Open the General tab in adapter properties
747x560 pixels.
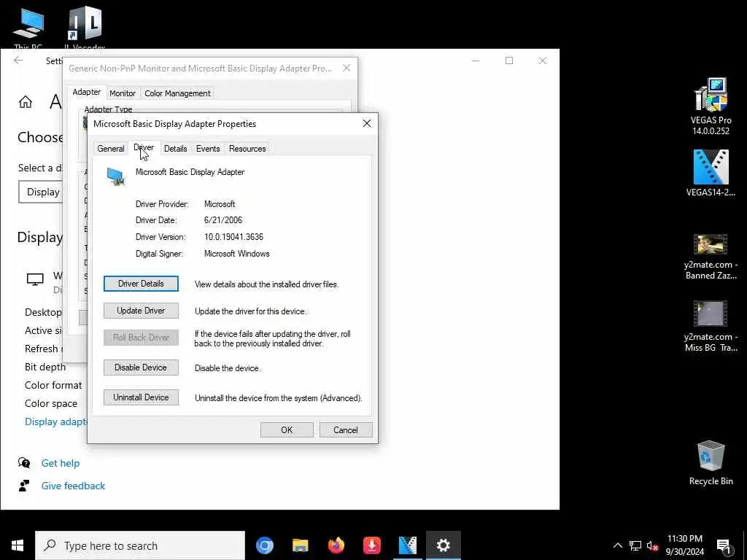tap(111, 149)
